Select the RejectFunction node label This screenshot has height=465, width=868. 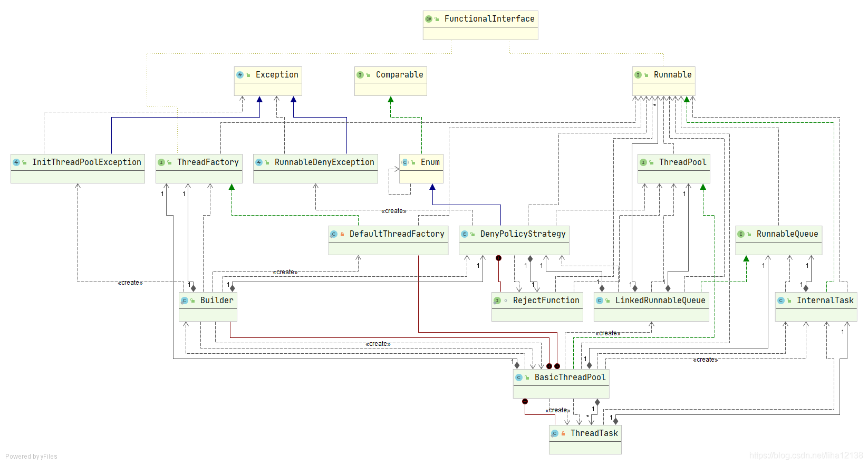click(546, 301)
